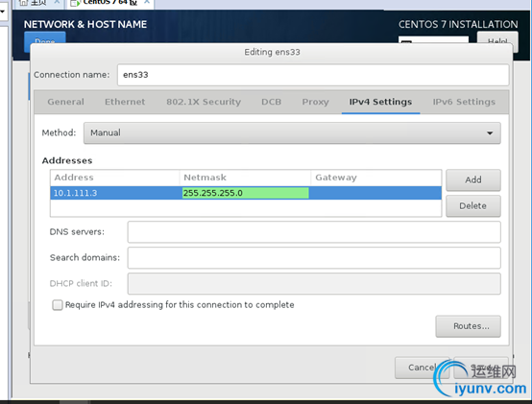This screenshot has width=532, height=404.
Task: Open the Ethernet tab
Action: click(125, 102)
